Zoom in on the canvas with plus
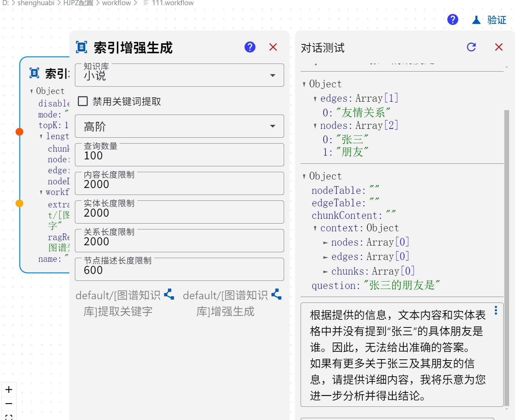515x420 pixels. tap(9, 390)
